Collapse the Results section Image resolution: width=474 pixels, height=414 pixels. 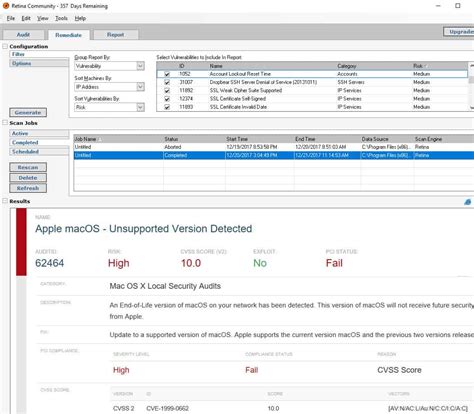click(5, 201)
